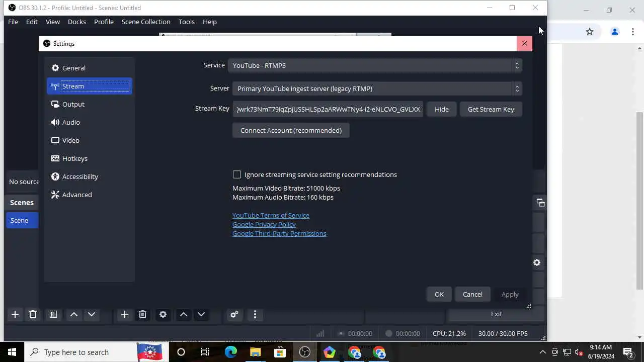Click inside the Stream Key field

tap(328, 109)
